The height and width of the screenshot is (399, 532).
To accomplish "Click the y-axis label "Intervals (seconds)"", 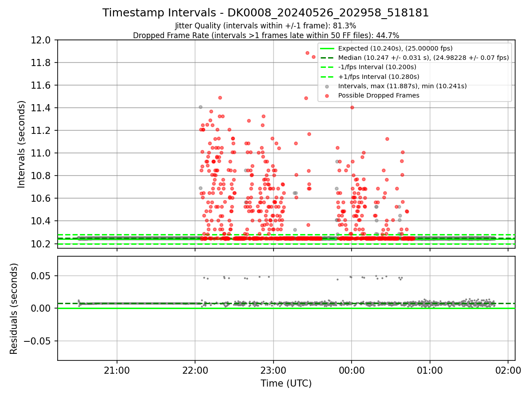I will coord(22,144).
